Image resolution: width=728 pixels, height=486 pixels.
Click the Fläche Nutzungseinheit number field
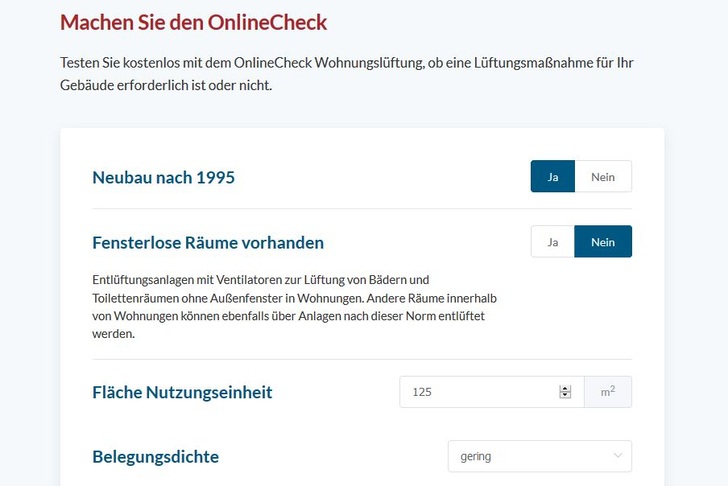(x=480, y=392)
